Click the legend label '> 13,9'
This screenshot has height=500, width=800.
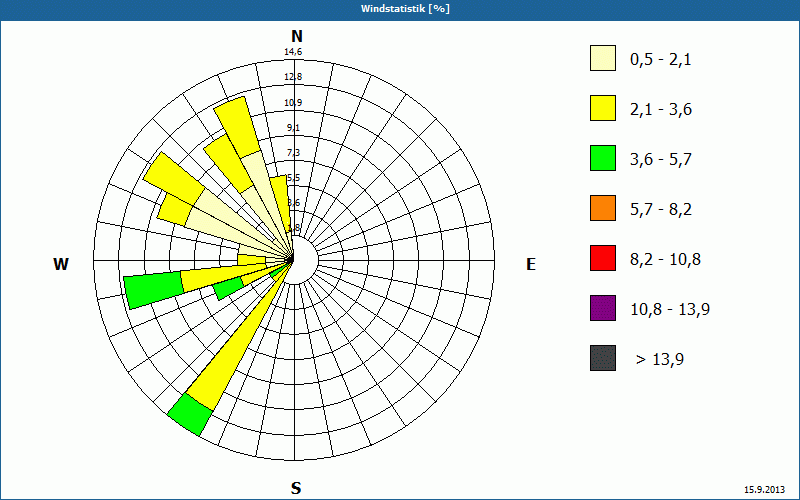pyautogui.click(x=660, y=360)
